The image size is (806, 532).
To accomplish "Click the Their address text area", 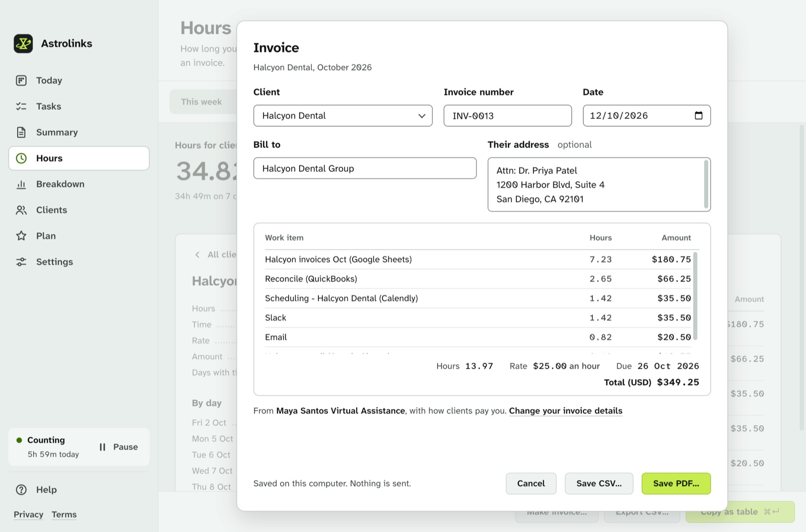I will click(599, 185).
